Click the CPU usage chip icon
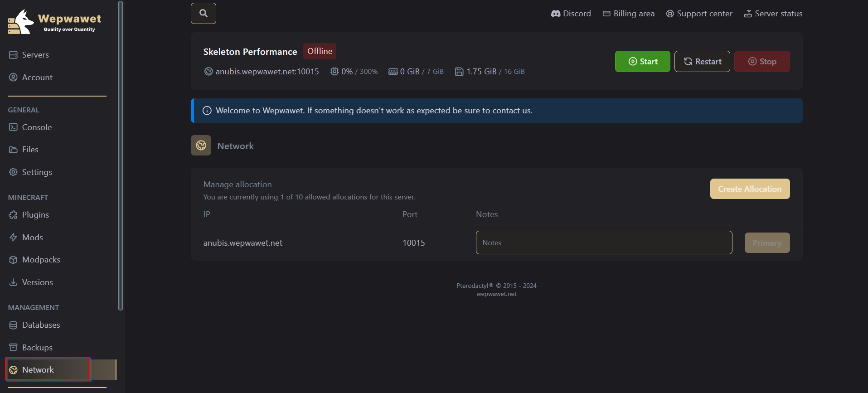The height and width of the screenshot is (393, 868). 335,72
